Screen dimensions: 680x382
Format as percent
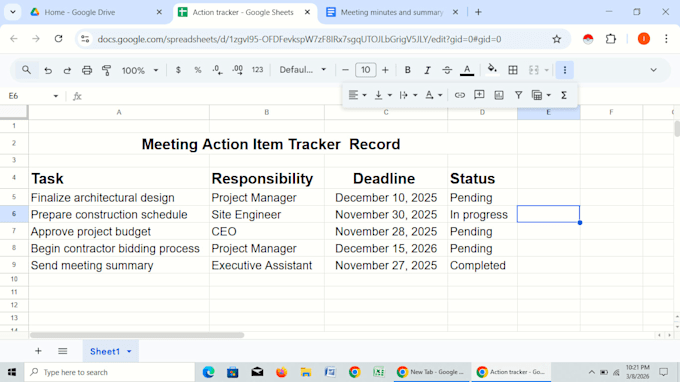coord(198,70)
